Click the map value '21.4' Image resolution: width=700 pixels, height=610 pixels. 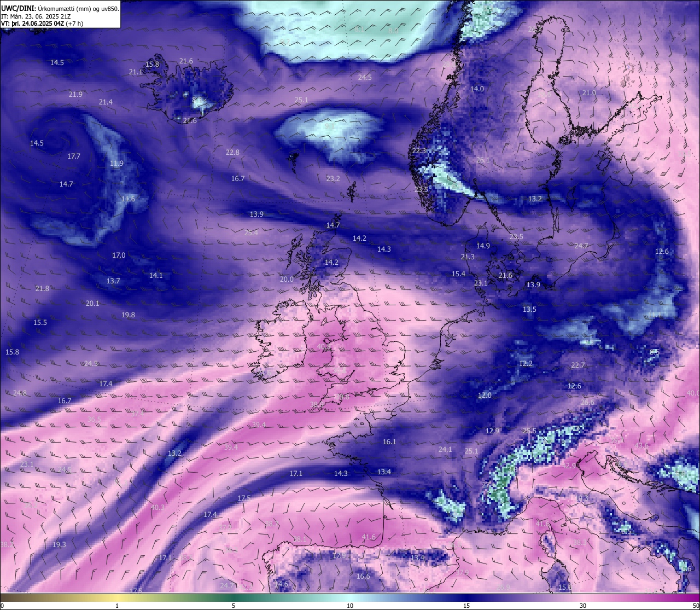pos(106,102)
